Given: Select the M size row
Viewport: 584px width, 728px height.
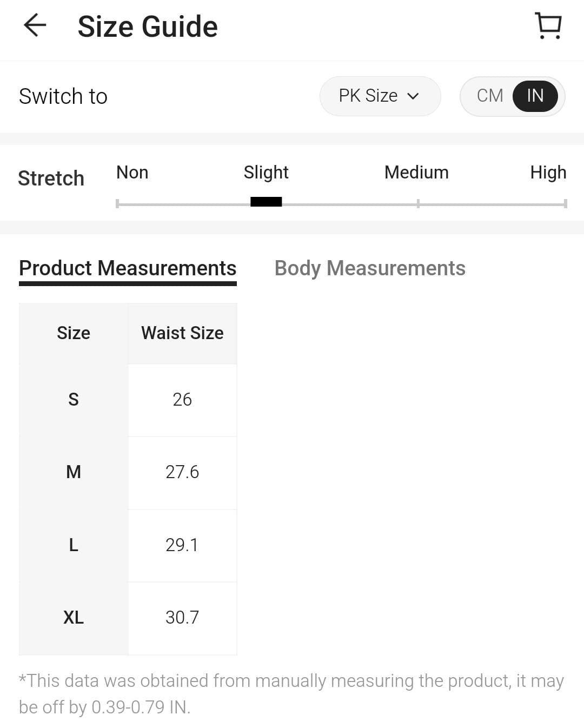Looking at the screenshot, I should coord(74,472).
